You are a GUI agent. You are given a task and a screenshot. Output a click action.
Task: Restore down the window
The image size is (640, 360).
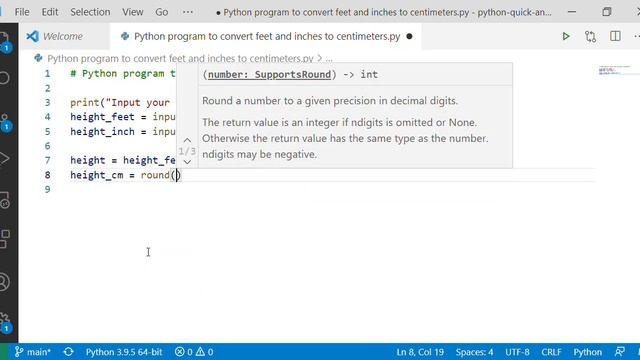607,12
